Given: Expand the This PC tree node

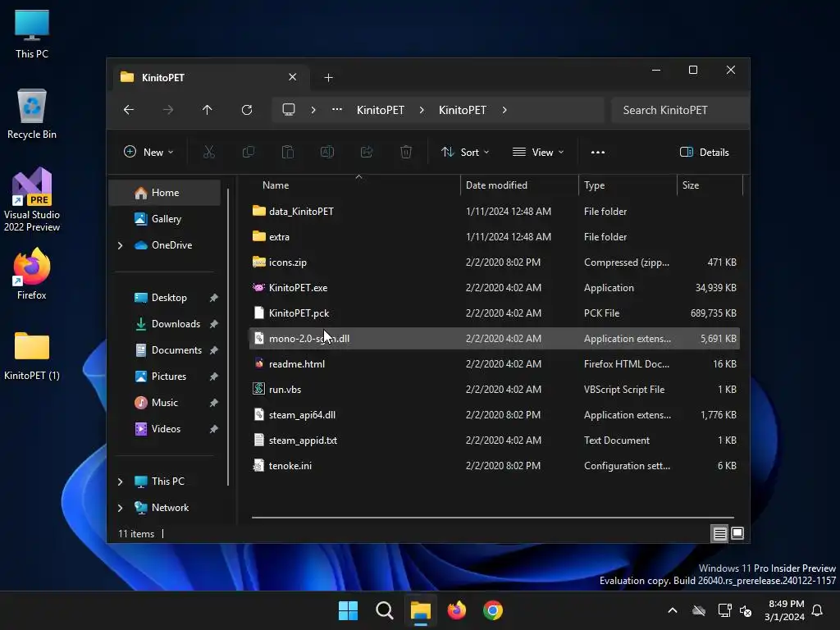Looking at the screenshot, I should point(120,482).
